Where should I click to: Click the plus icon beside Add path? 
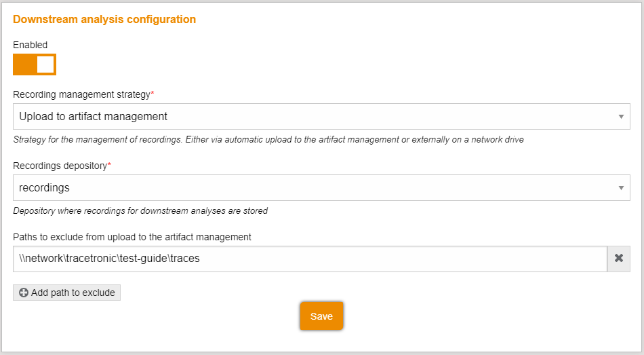pos(24,293)
